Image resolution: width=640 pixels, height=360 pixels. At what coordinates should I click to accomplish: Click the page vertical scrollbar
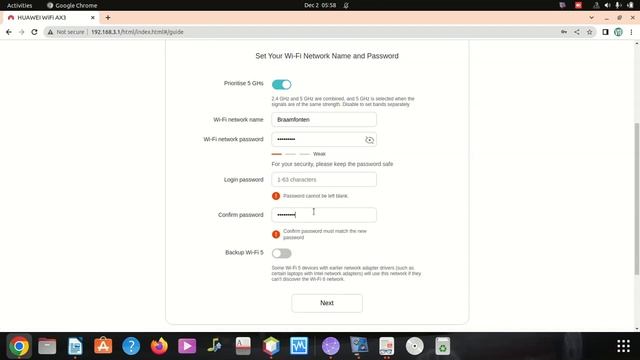click(637, 199)
